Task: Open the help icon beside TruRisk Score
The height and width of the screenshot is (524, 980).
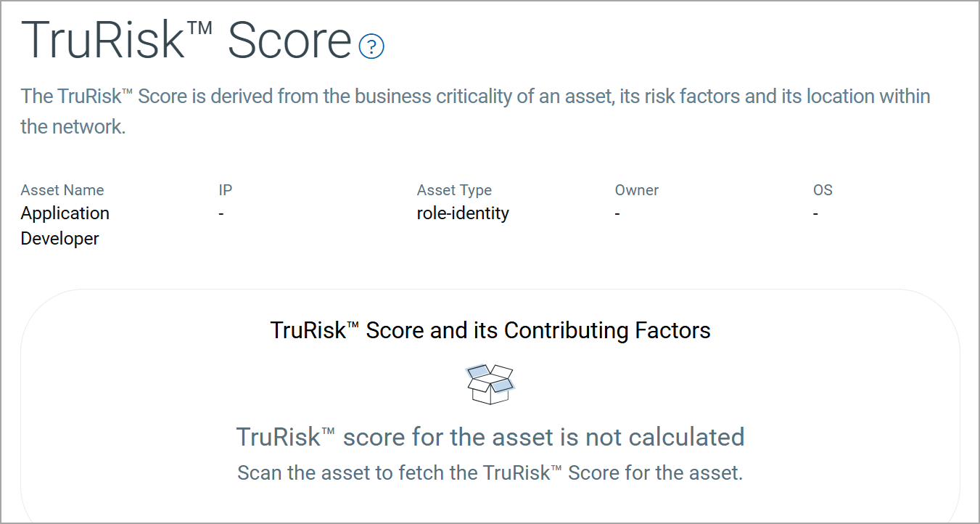Action: (371, 46)
